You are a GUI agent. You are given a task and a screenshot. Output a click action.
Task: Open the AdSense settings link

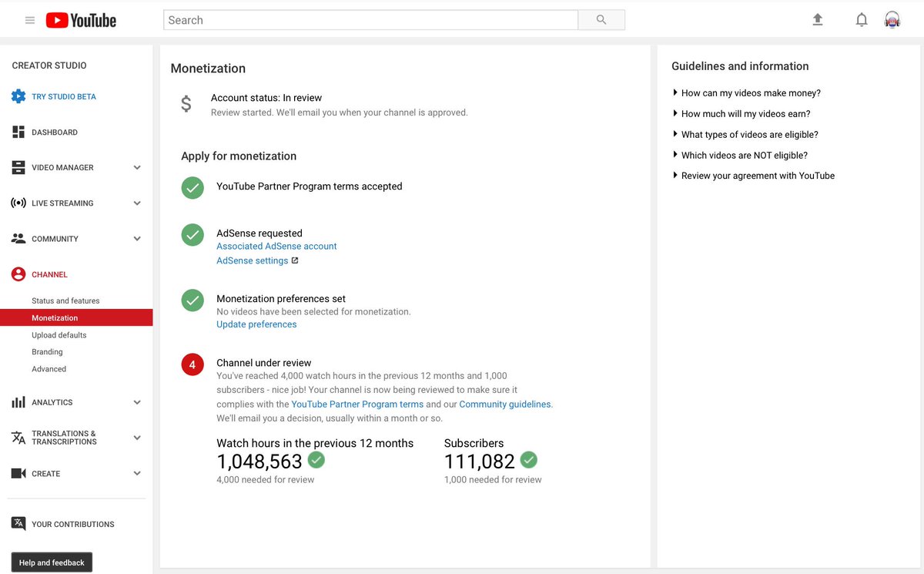pos(252,261)
